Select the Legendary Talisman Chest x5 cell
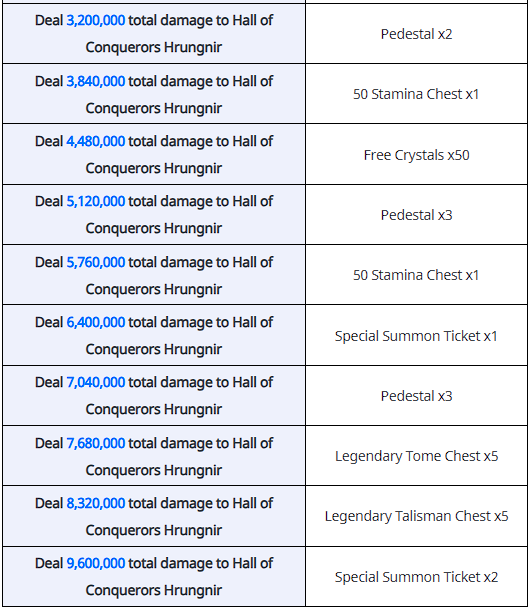 point(416,516)
